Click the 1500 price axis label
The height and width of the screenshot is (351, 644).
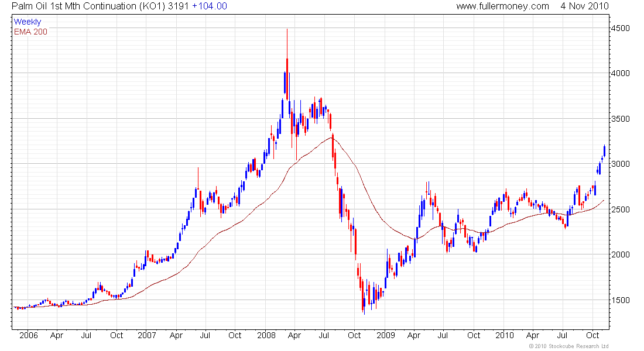click(x=620, y=300)
